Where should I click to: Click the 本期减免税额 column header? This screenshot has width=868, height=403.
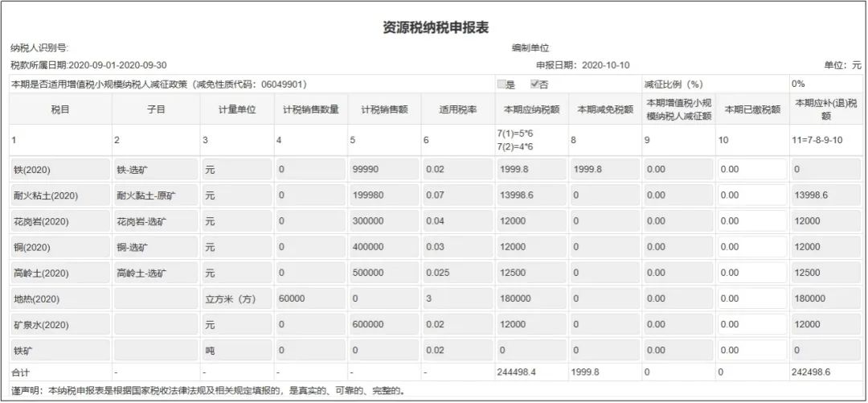click(605, 109)
